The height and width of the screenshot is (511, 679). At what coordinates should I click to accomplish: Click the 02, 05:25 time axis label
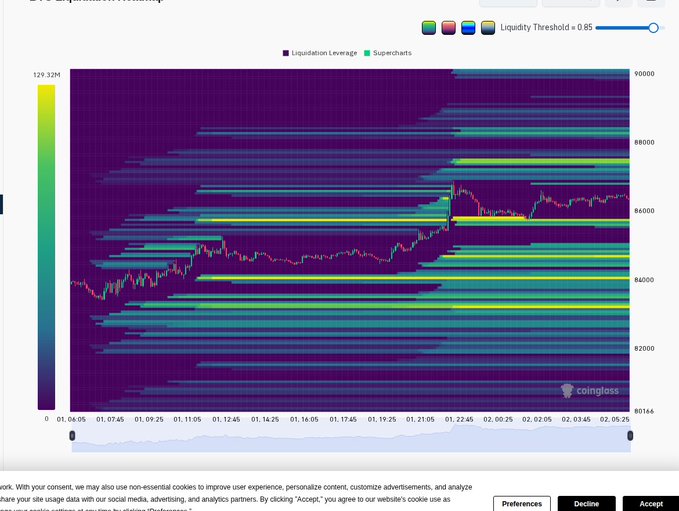click(614, 419)
